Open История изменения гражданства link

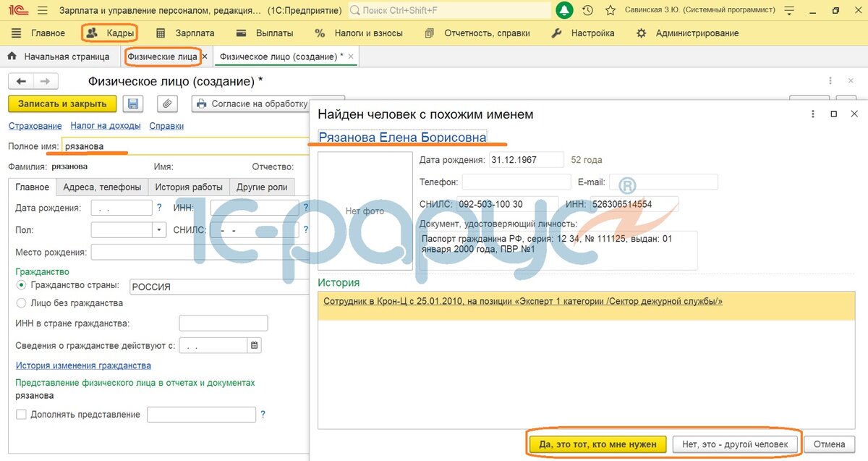(83, 365)
